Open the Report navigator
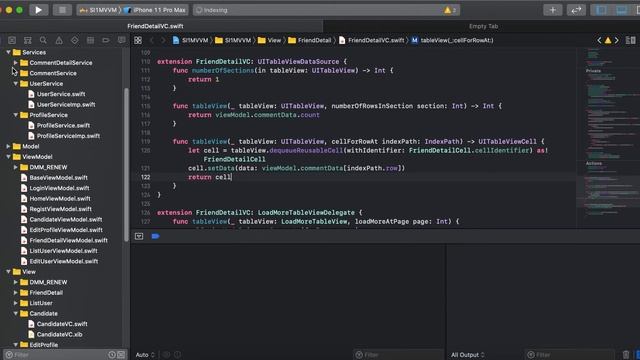This screenshot has height=360, width=640. (122, 40)
